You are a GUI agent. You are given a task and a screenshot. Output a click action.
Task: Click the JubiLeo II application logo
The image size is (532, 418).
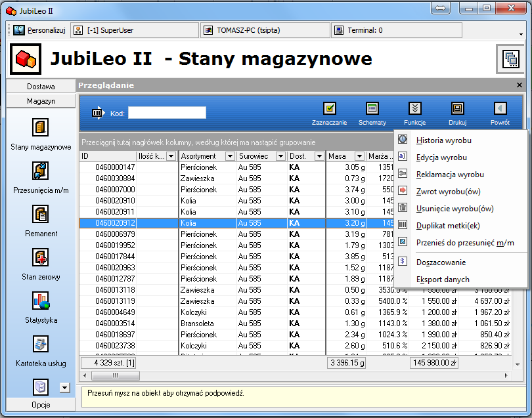(x=26, y=59)
